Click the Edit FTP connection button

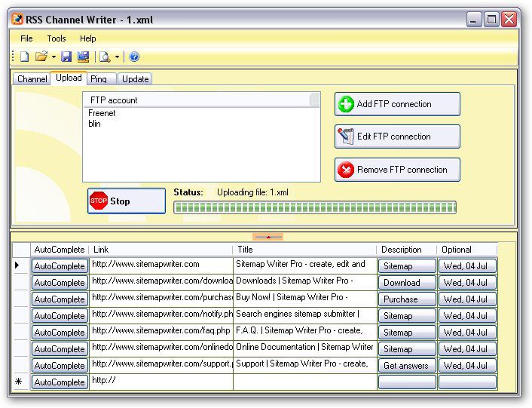pyautogui.click(x=397, y=137)
